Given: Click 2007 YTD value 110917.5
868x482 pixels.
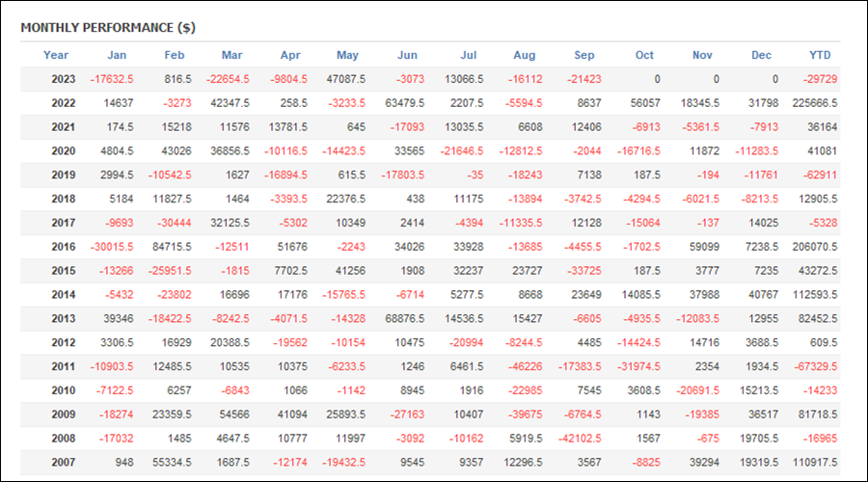Looking at the screenshot, I should [x=815, y=462].
